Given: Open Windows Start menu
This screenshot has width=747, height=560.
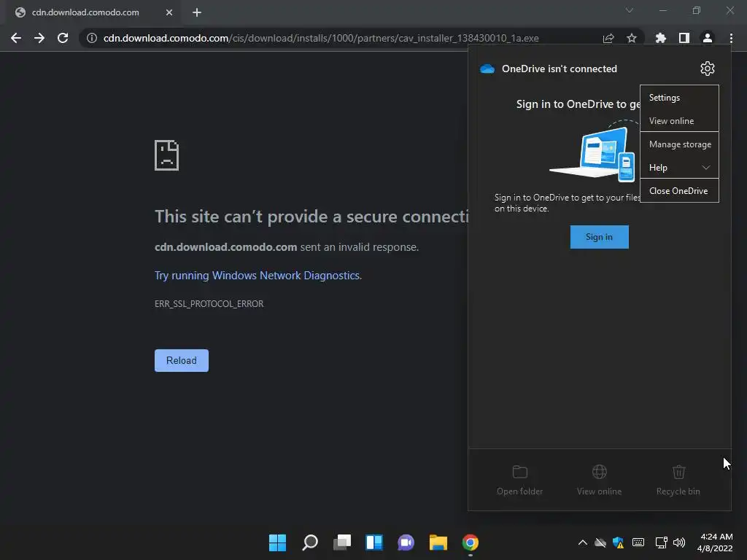Looking at the screenshot, I should pos(277,542).
